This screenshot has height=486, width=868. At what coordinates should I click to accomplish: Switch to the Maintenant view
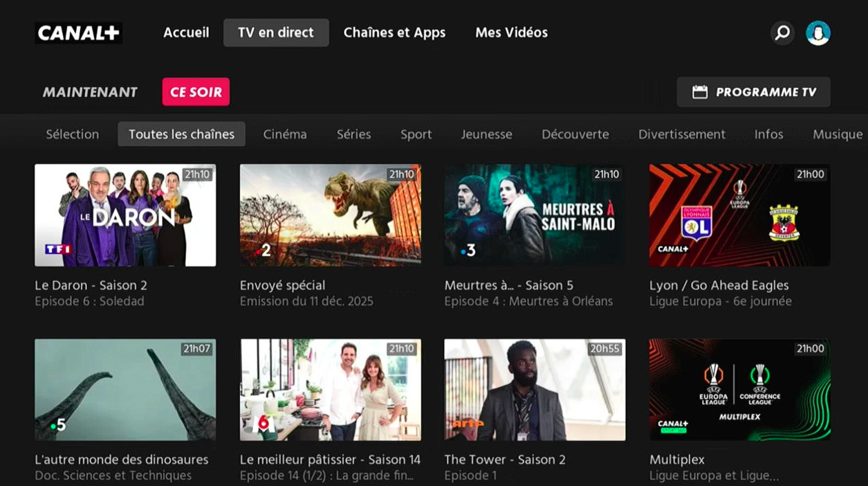[x=90, y=92]
